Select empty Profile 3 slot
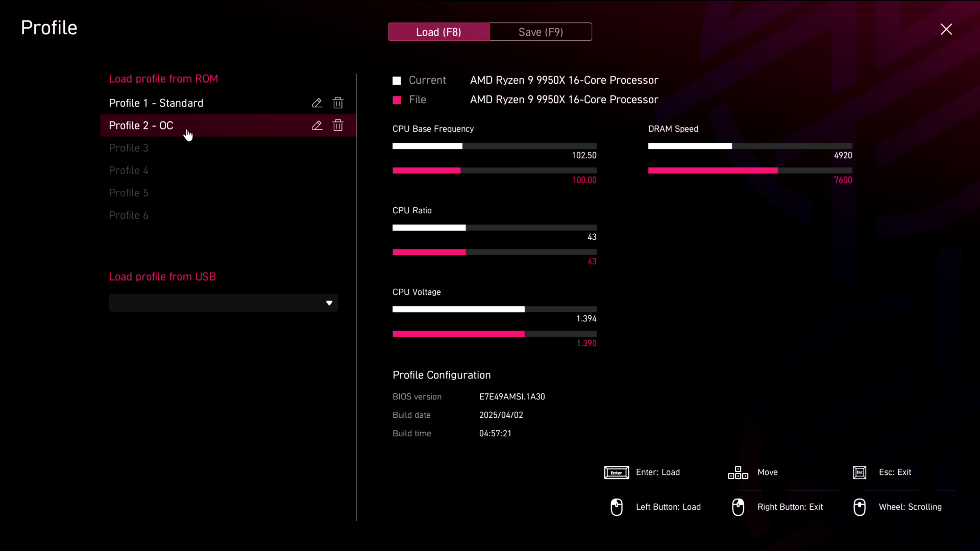Screen dimensions: 980x551 [x=129, y=148]
